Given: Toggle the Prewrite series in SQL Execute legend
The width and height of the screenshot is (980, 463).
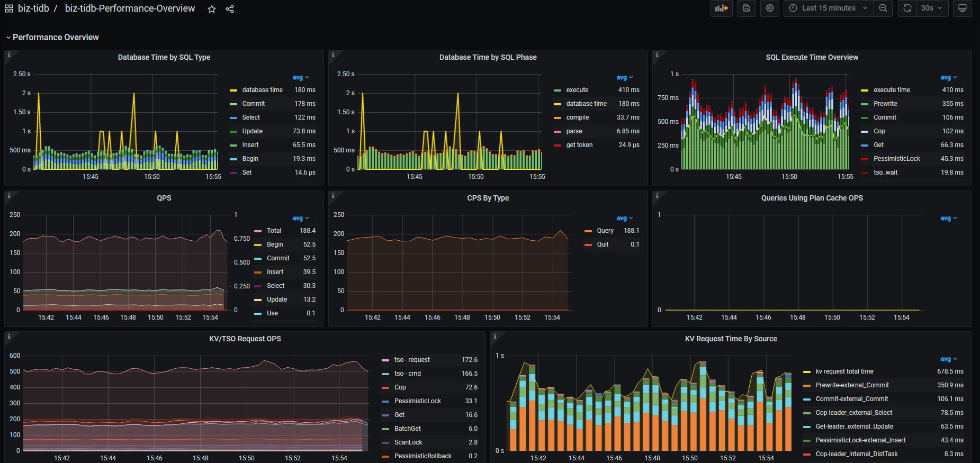Looking at the screenshot, I should [x=885, y=104].
